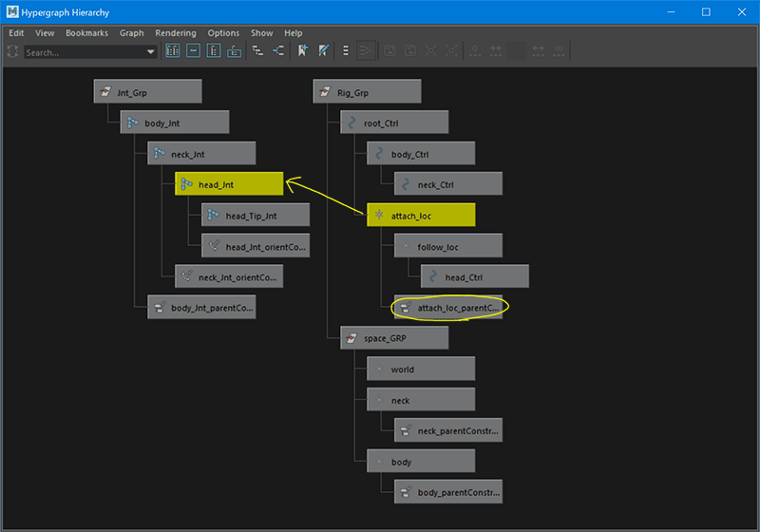Click the Create Bookmark flag icon
This screenshot has width=760, height=532.
click(x=302, y=50)
